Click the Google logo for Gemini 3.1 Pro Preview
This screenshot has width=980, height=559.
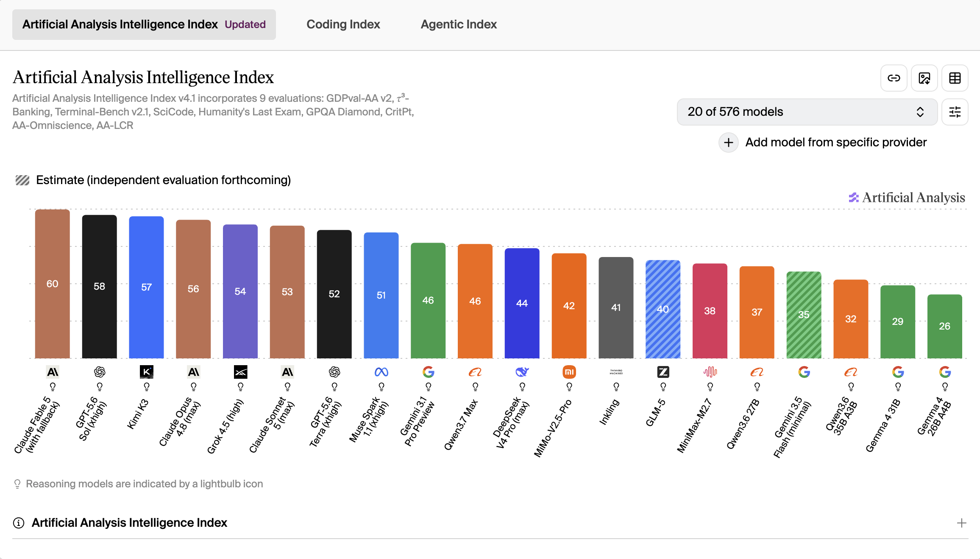tap(429, 372)
